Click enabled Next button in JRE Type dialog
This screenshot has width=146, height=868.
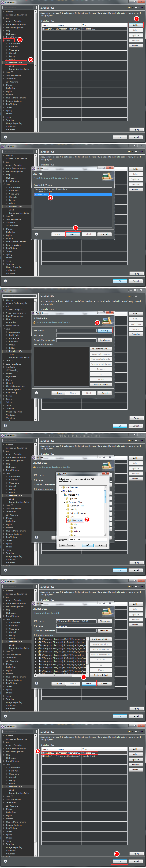point(73,234)
